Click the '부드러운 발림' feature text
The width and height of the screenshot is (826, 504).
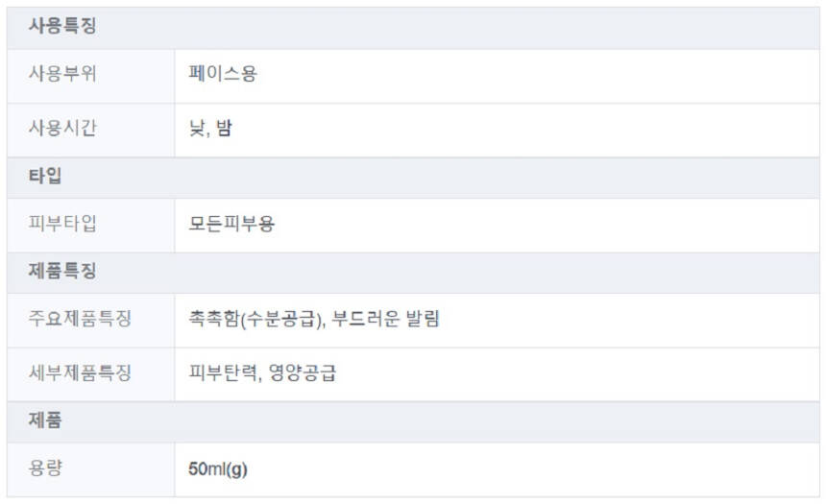point(386,319)
